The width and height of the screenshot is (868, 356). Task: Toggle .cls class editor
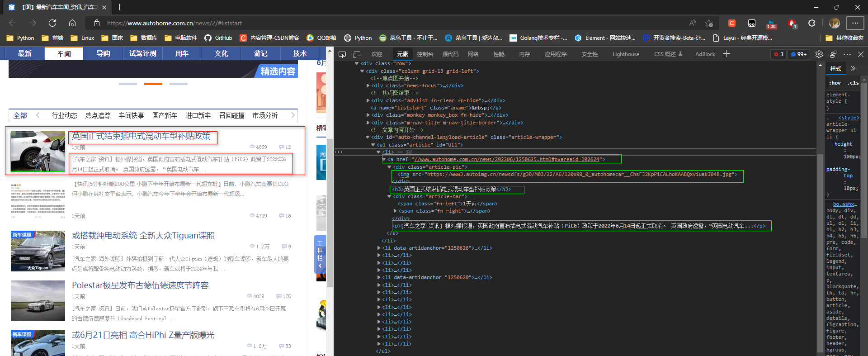(853, 83)
